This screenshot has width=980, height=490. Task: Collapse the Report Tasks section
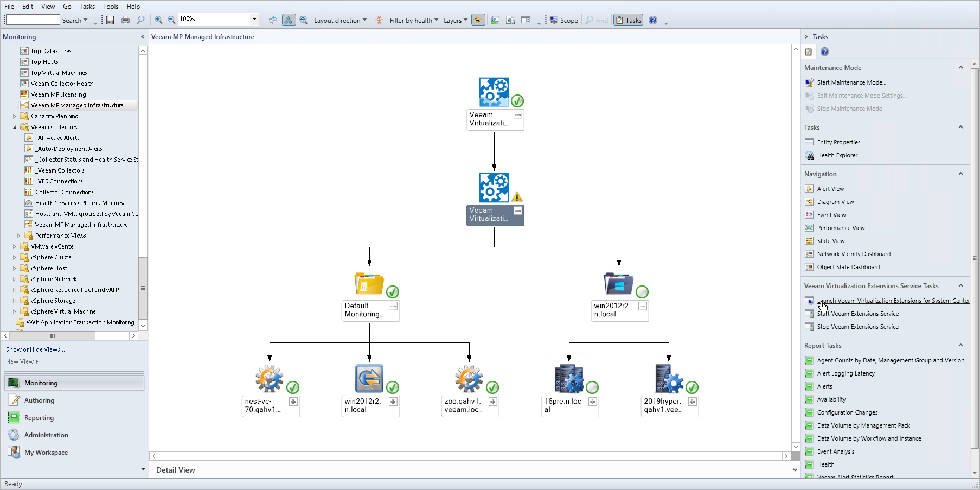960,346
